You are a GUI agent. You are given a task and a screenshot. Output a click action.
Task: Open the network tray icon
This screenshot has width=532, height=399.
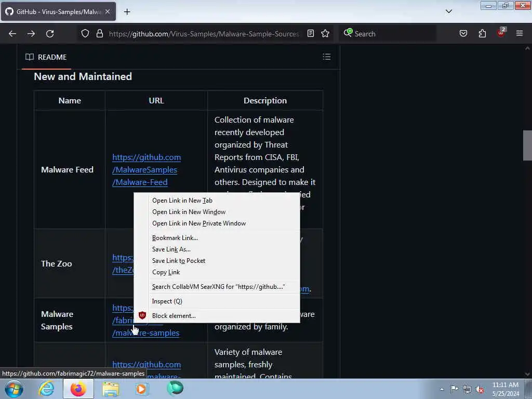[x=467, y=390]
